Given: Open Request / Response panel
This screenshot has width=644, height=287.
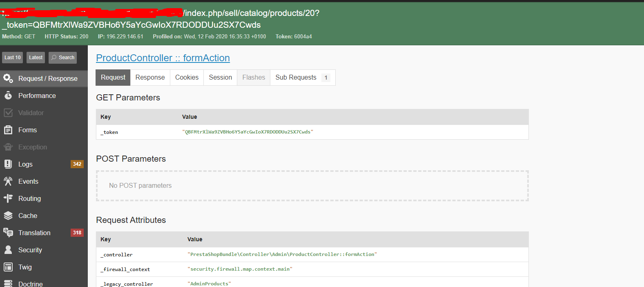Looking at the screenshot, I should point(44,78).
